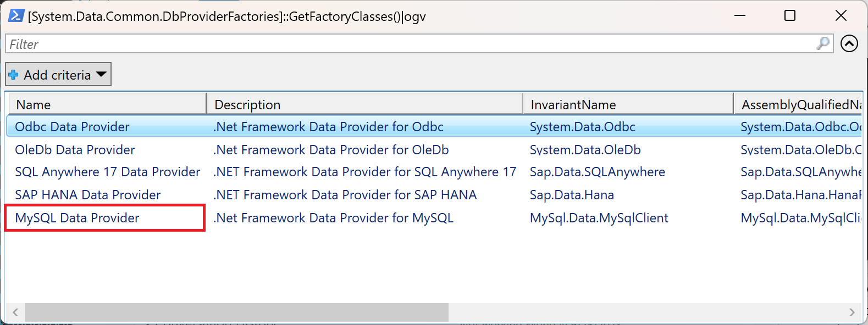The height and width of the screenshot is (325, 868).
Task: Click the MySql.Data.MySqlClient invariant name cell
Action: [x=599, y=218]
